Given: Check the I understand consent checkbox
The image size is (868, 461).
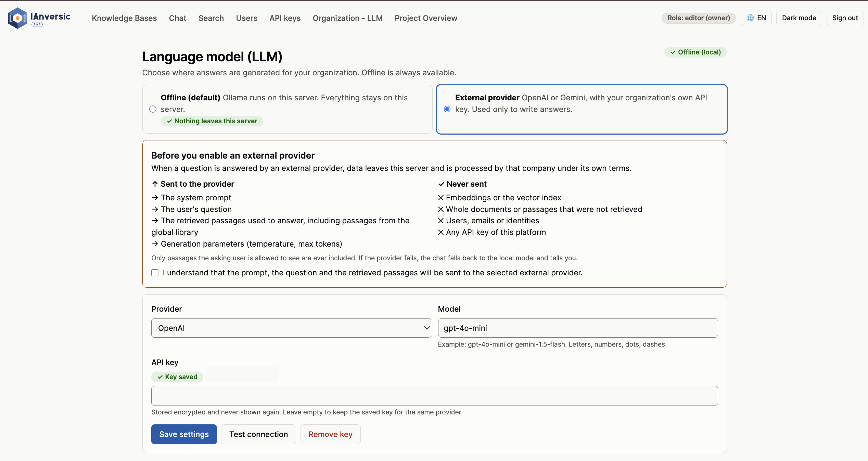Looking at the screenshot, I should pos(155,273).
